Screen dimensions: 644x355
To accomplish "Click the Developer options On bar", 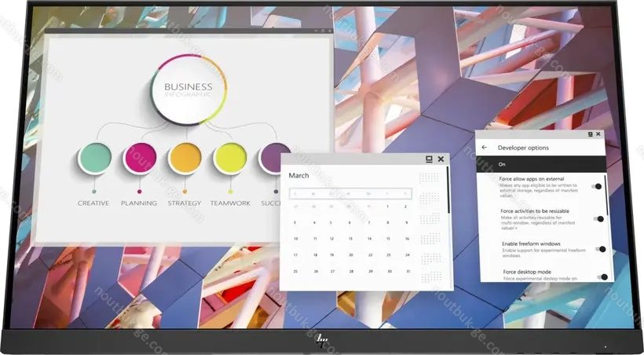I will tap(540, 164).
